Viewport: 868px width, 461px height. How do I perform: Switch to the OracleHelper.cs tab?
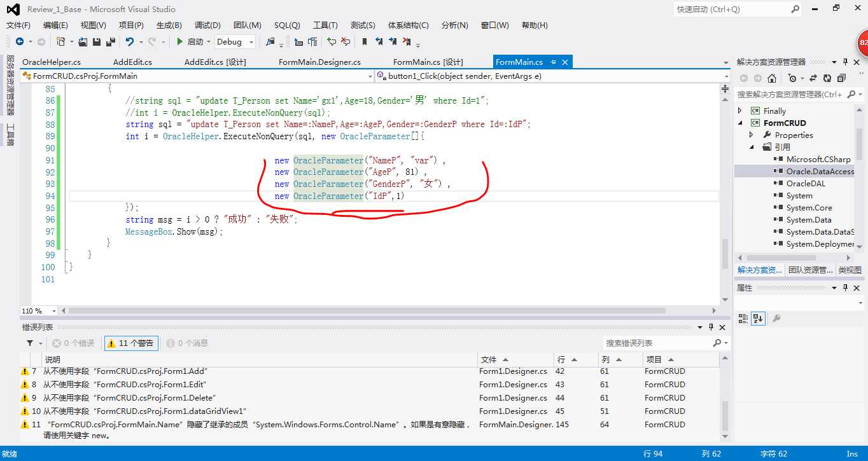(x=52, y=62)
